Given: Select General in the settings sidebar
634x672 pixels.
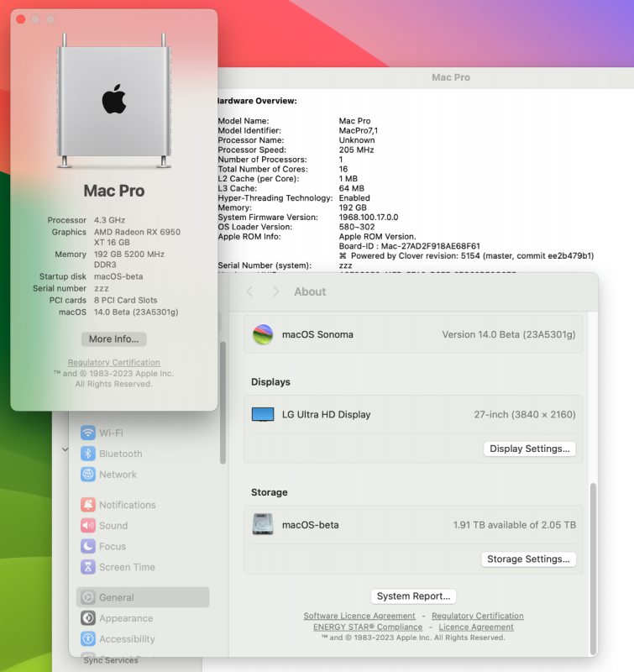Looking at the screenshot, I should tap(143, 597).
